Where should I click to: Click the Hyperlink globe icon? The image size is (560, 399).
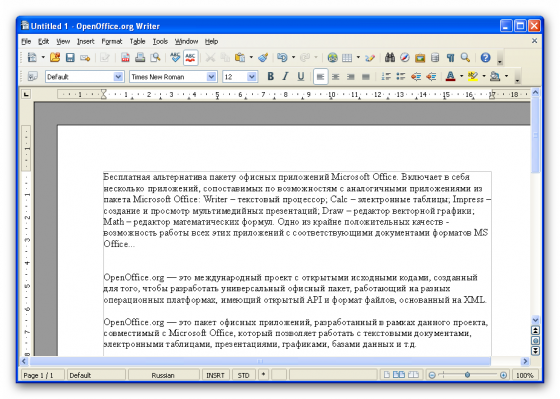point(332,58)
